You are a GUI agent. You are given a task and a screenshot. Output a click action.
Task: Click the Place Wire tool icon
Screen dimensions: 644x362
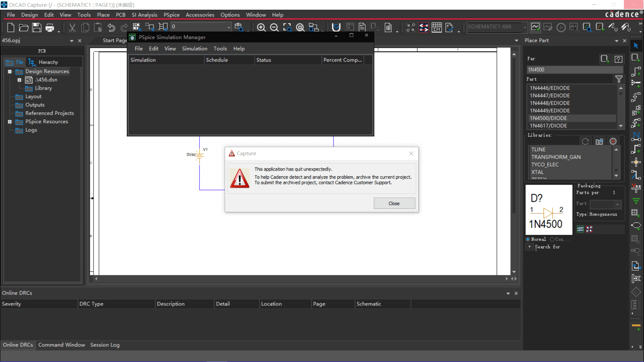[x=636, y=71]
